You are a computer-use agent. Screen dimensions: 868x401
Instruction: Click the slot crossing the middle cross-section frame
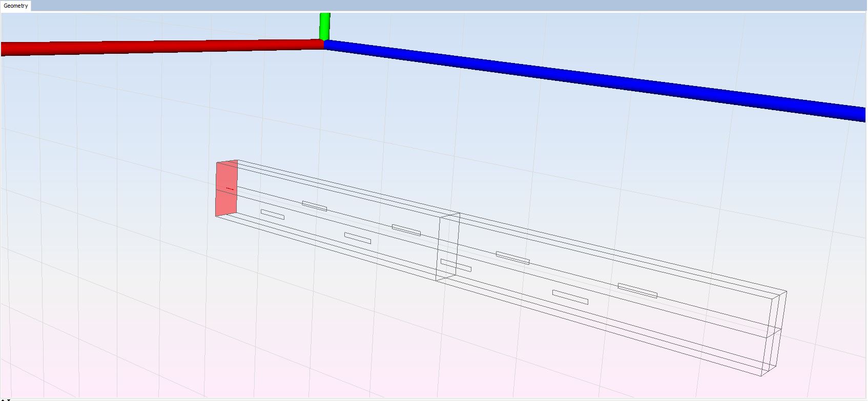456,265
